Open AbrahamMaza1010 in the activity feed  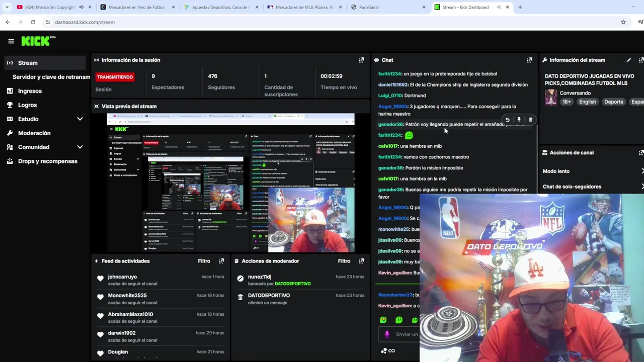coord(130,314)
